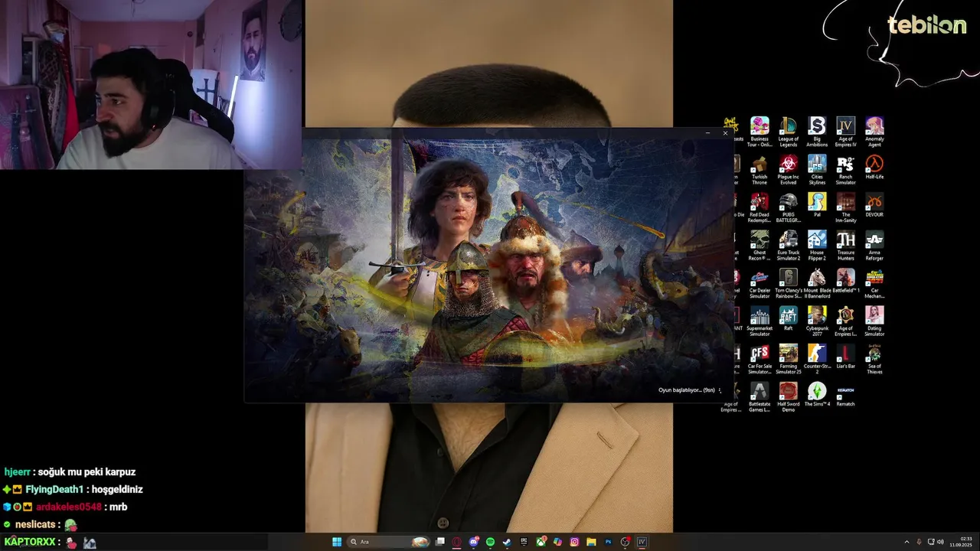Open Steam from the taskbar
The width and height of the screenshot is (980, 551).
[507, 542]
